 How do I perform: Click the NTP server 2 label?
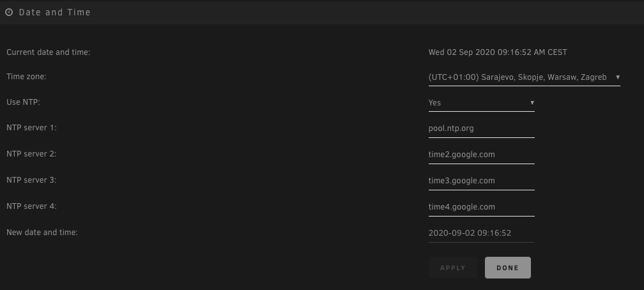[x=32, y=154]
